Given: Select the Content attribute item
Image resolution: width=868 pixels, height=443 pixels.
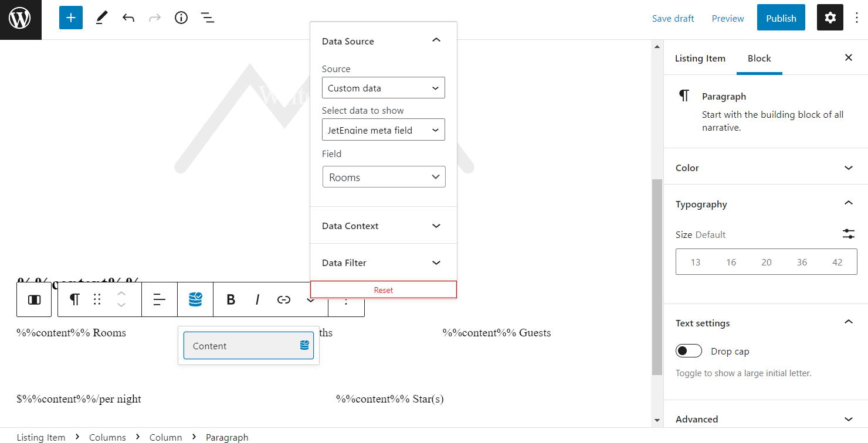Looking at the screenshot, I should (249, 346).
